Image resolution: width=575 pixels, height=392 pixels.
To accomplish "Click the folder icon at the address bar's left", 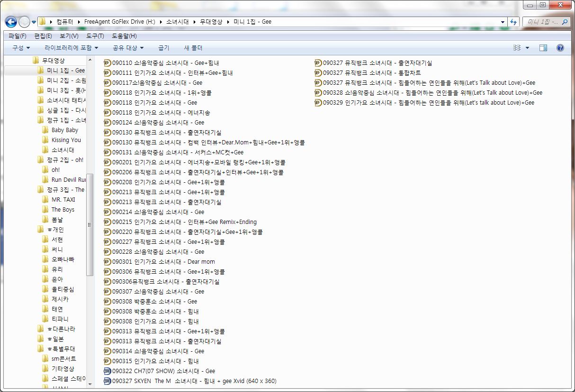I will tap(42, 21).
